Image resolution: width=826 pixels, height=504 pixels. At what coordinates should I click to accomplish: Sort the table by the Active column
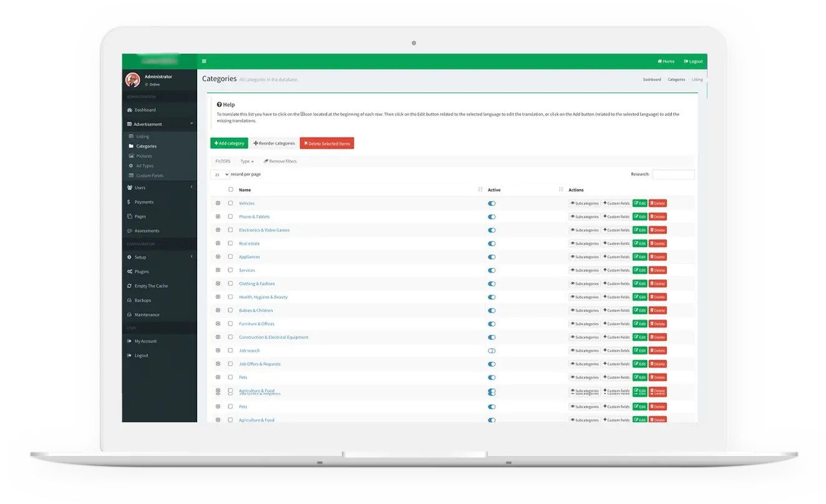point(561,190)
